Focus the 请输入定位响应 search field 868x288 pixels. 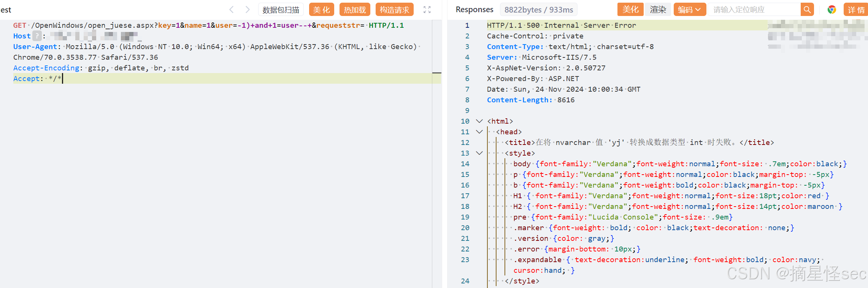754,10
